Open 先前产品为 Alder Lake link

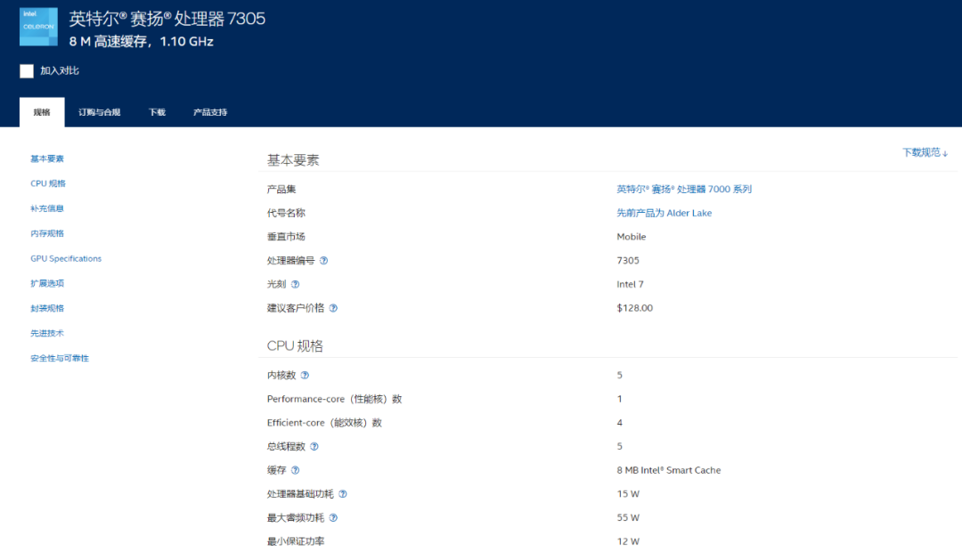664,214
